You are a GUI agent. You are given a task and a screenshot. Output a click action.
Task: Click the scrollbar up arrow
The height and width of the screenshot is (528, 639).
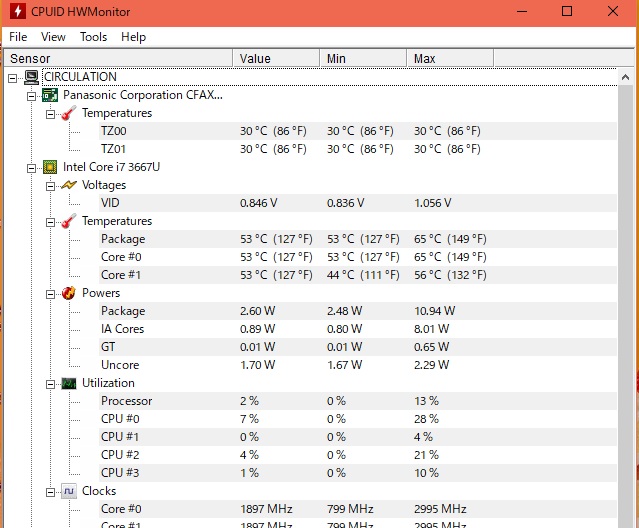pyautogui.click(x=626, y=77)
